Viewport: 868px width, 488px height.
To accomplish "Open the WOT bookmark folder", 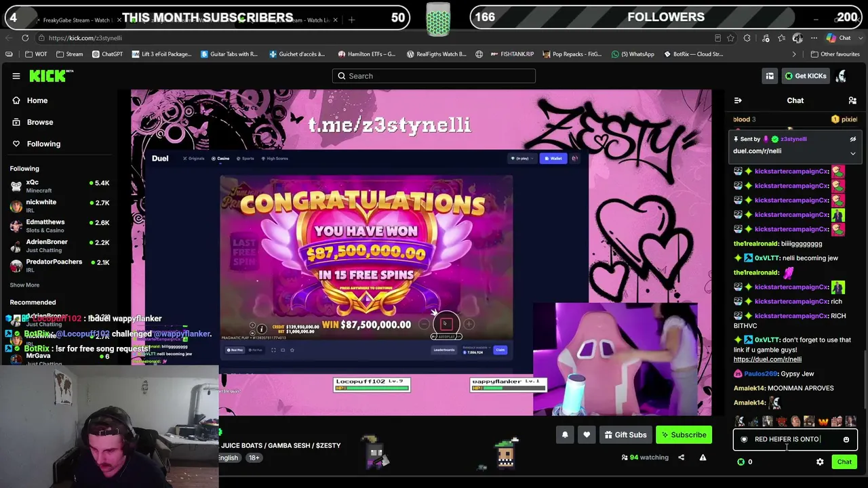I will click(x=36, y=54).
